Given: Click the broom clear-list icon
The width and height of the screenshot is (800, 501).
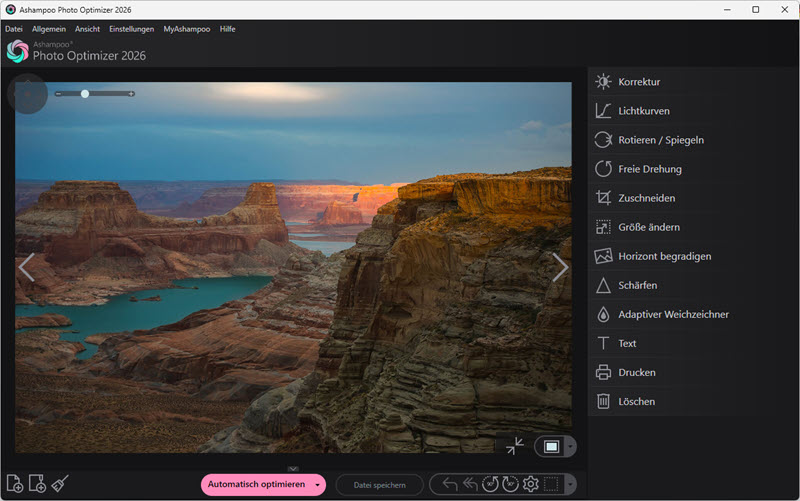Looking at the screenshot, I should coord(60,483).
